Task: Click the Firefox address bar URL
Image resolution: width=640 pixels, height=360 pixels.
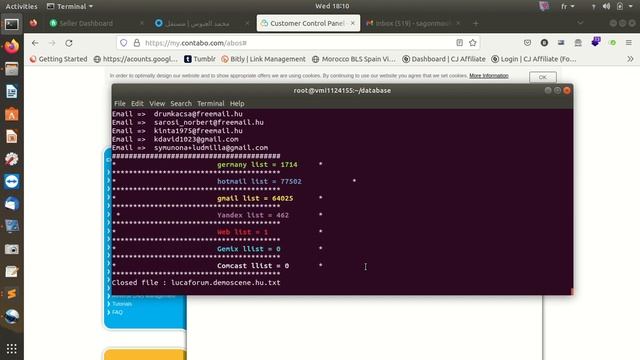Action: 196,43
